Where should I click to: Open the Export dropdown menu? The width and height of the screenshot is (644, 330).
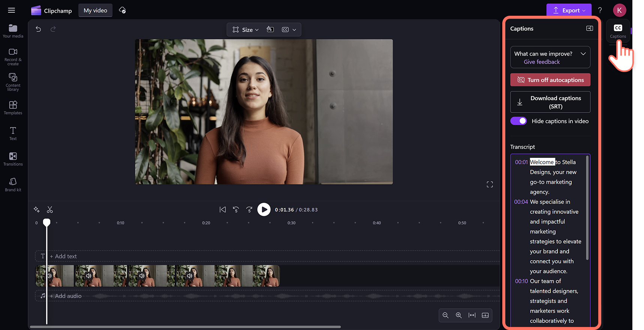point(569,10)
